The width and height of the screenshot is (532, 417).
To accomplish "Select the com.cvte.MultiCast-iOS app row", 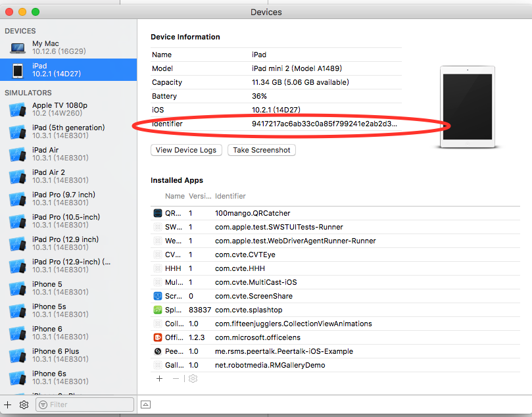I will pos(335,282).
